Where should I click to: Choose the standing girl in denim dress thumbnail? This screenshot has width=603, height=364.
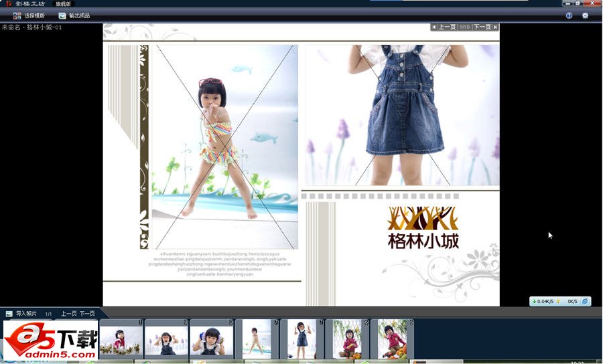tap(301, 339)
